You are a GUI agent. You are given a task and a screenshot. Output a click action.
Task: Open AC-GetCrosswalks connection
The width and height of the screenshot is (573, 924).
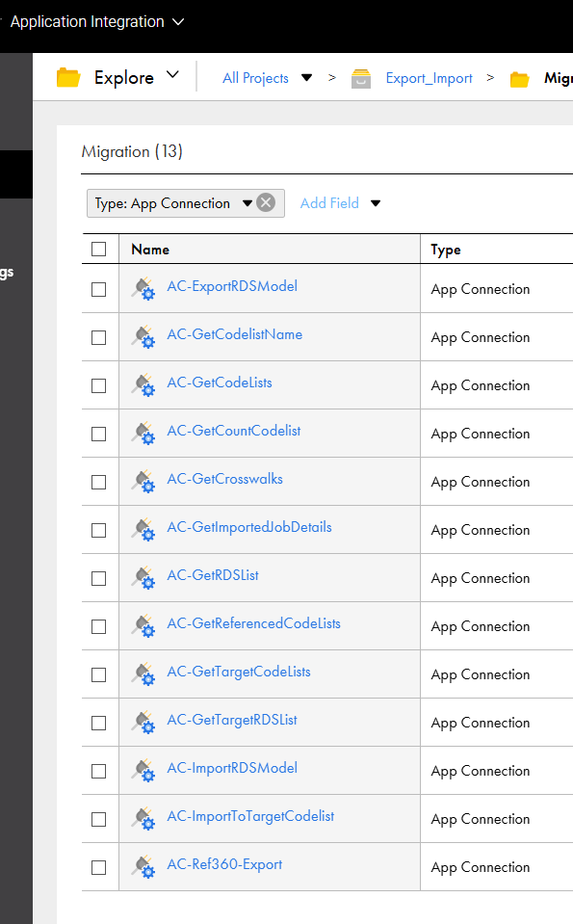pos(224,479)
